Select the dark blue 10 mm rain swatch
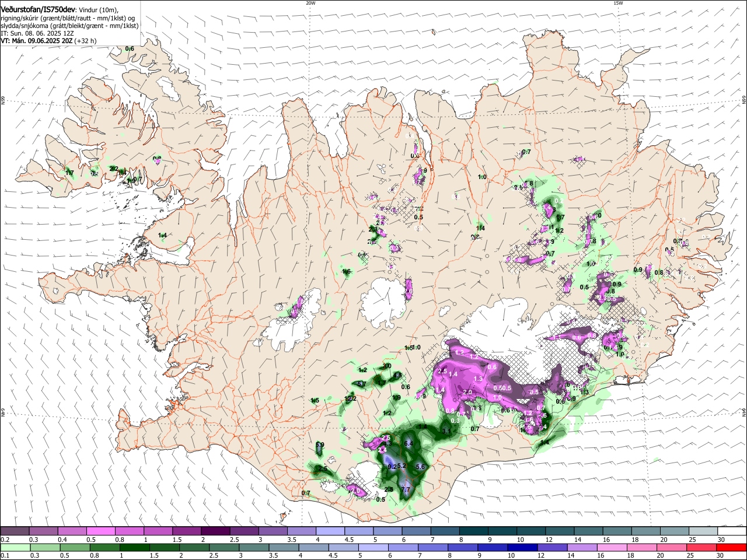The image size is (747, 560). click(522, 547)
